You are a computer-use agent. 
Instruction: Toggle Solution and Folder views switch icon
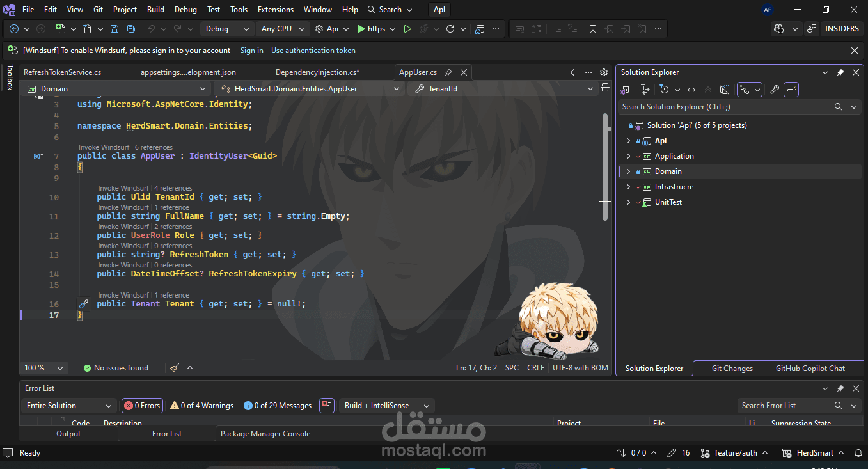point(644,90)
